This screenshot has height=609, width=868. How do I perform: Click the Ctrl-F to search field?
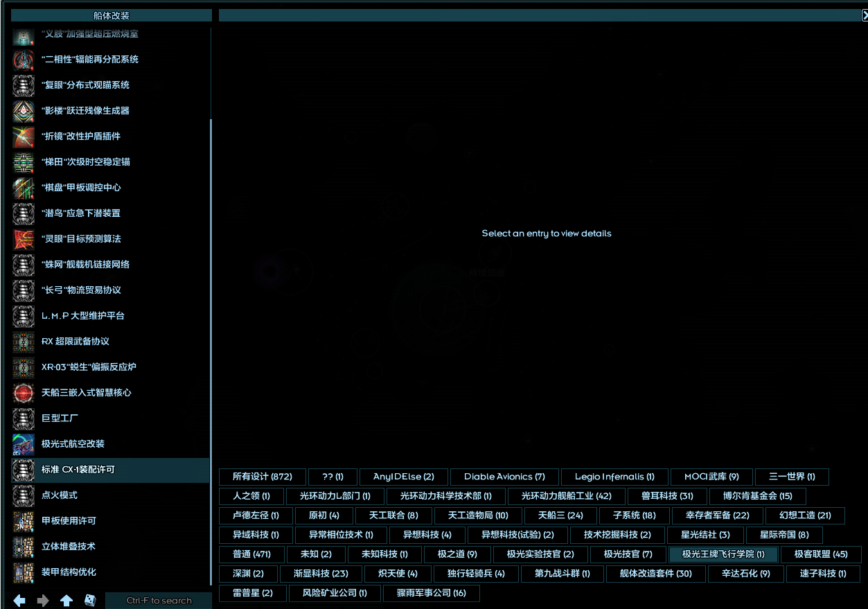point(159,601)
